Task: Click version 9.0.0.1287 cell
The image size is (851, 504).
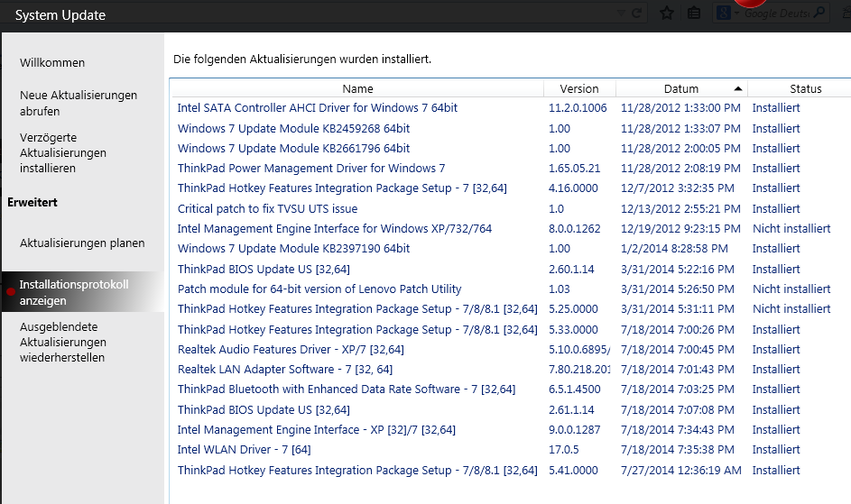Action: (x=574, y=430)
